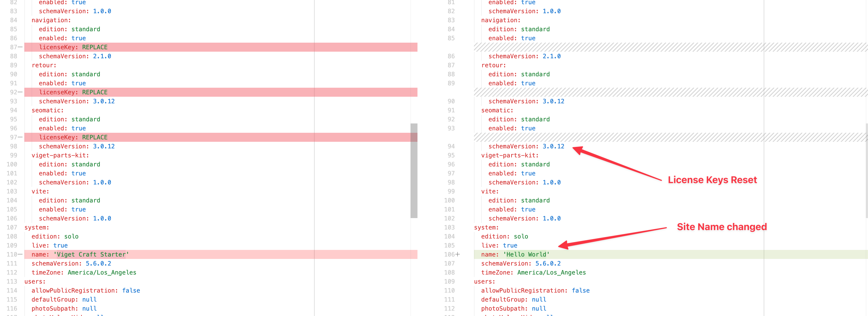Click the minus marker beside line 87

[20, 47]
